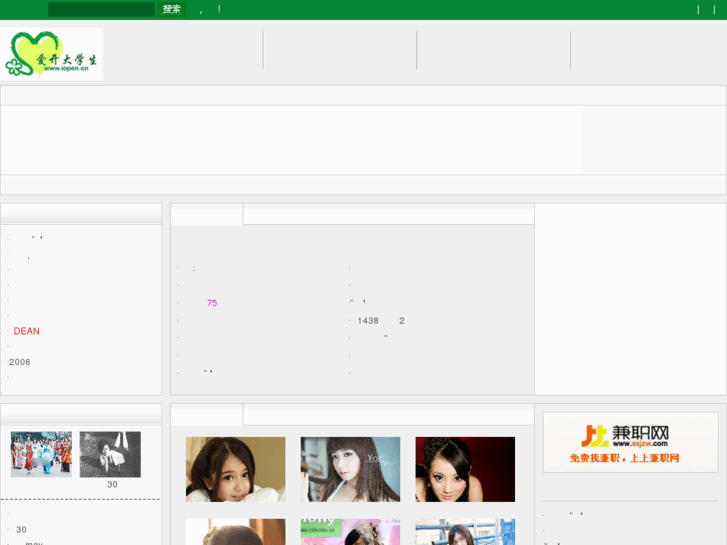Screen dimensions: 727x545
Task: Open the colorful costume parade thumbnail
Action: pos(41,454)
